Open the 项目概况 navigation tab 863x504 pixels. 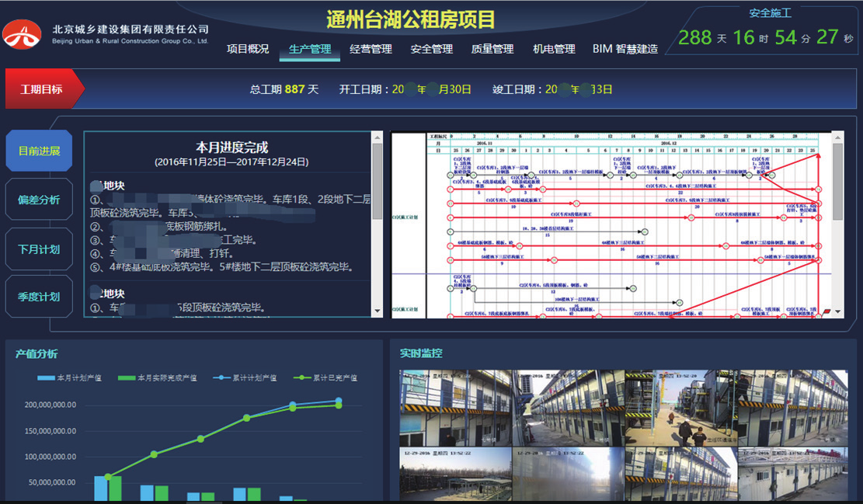coord(248,49)
